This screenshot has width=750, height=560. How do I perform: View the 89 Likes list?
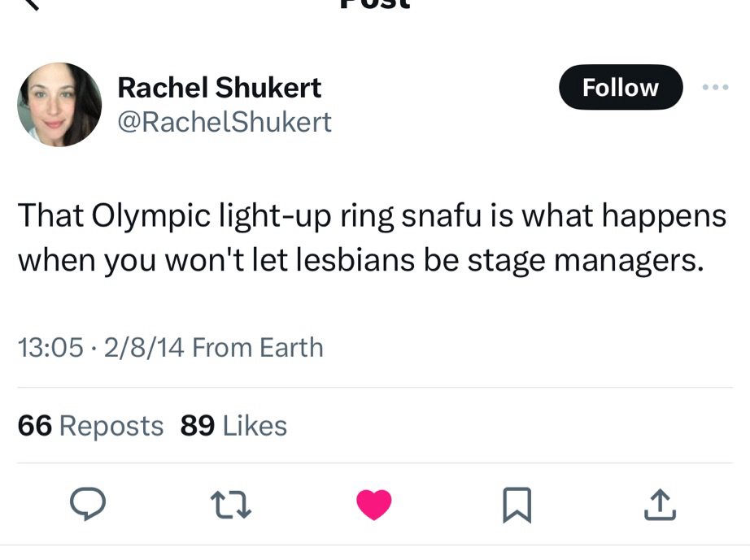tap(233, 425)
